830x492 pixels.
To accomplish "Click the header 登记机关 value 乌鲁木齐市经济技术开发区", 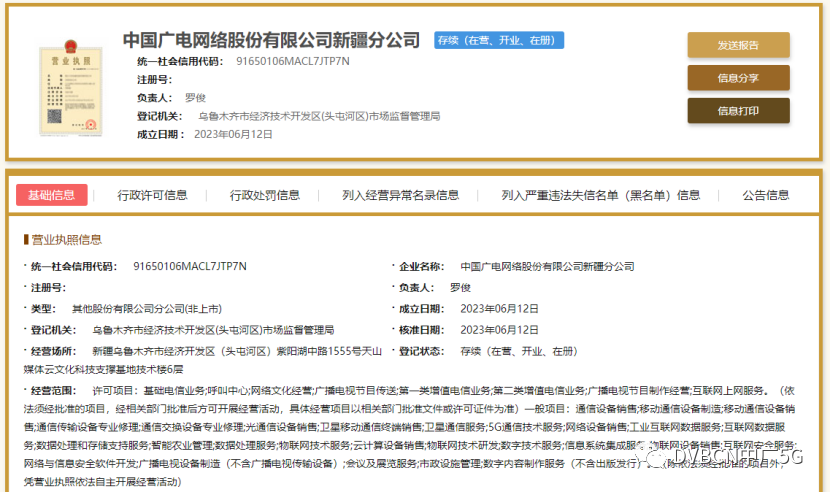I will [319, 116].
